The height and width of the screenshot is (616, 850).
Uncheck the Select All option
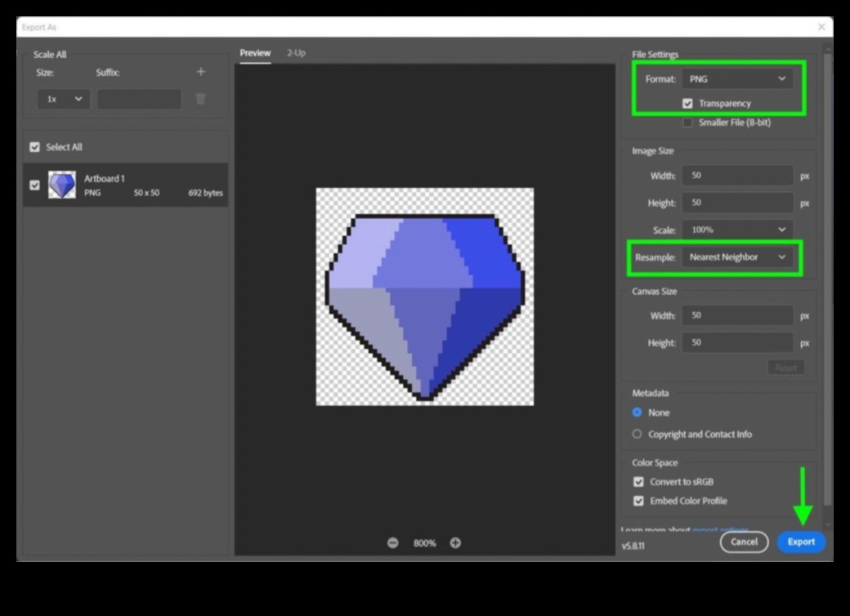click(x=34, y=147)
